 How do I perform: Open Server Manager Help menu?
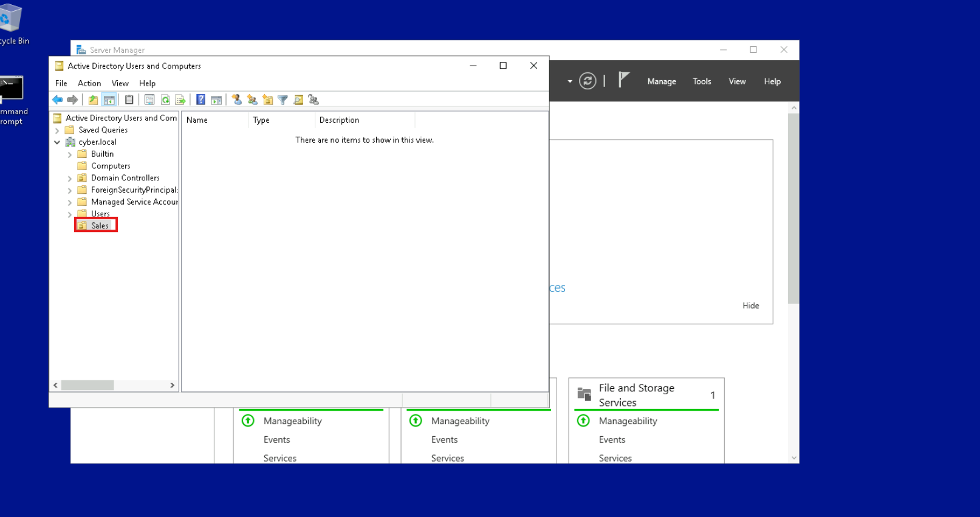pos(772,81)
